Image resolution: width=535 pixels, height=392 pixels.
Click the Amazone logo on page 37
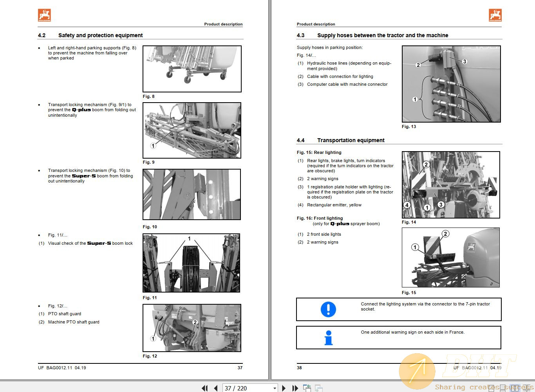[44, 15]
